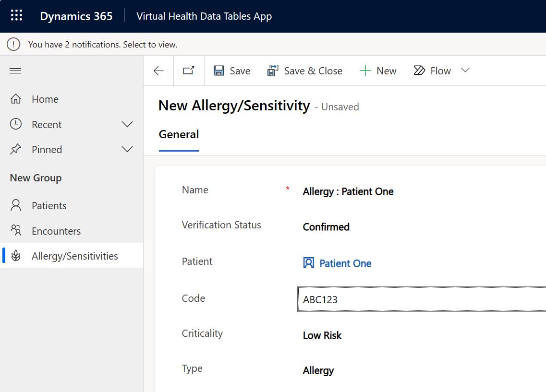
Task: Click the Code field containing ABC123
Action: [422, 299]
